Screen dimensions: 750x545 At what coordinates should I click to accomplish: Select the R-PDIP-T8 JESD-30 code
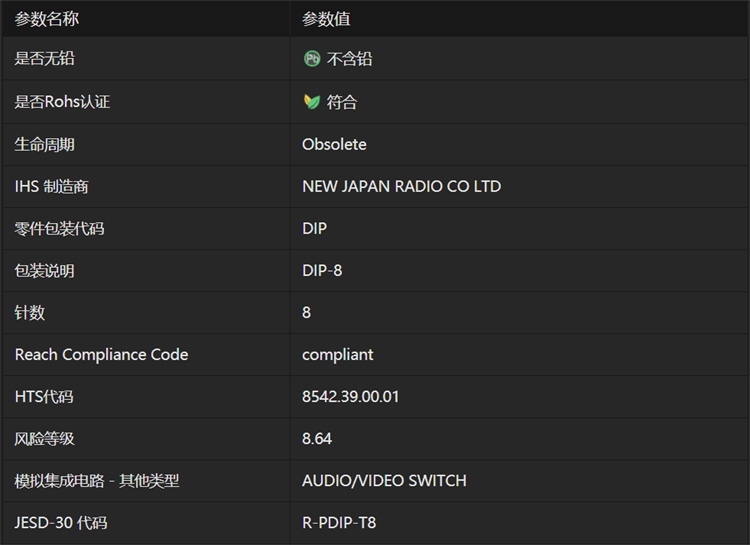click(339, 522)
